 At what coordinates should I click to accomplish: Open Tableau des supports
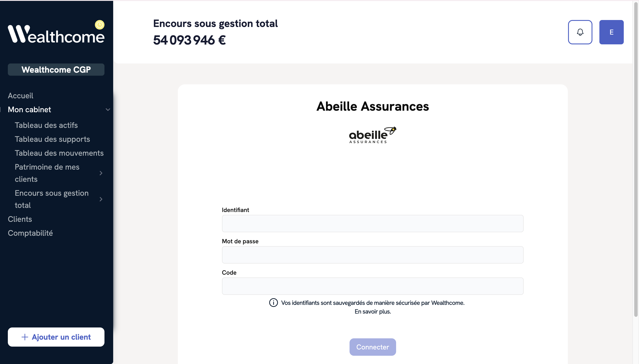point(52,139)
